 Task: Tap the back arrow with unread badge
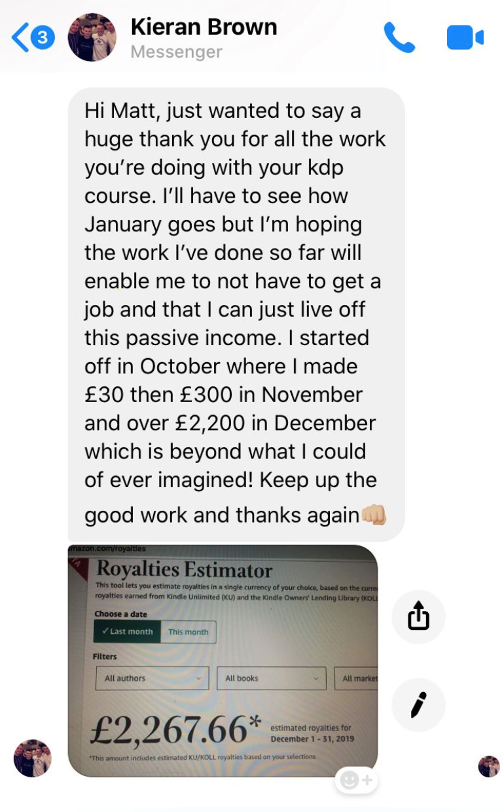[x=33, y=37]
